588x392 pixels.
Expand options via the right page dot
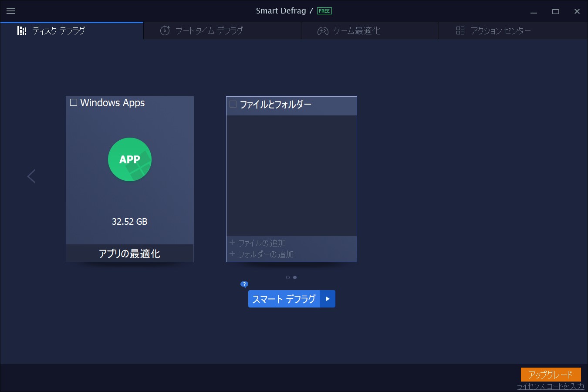tap(295, 277)
